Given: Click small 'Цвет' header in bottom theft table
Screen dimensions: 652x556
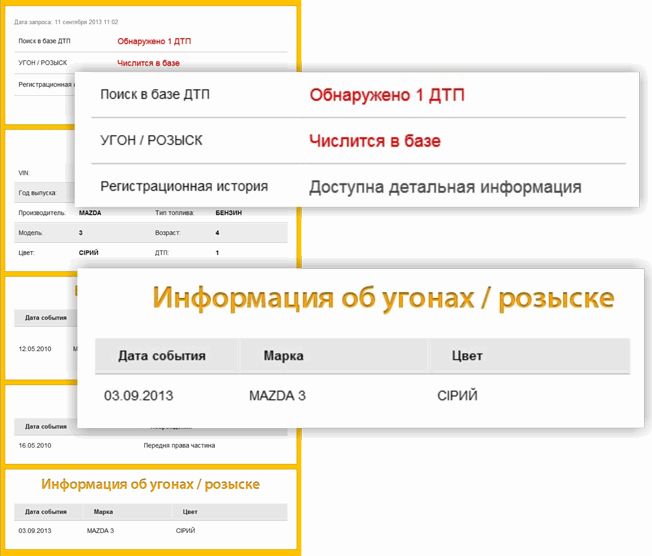Looking at the screenshot, I should coord(190,512).
